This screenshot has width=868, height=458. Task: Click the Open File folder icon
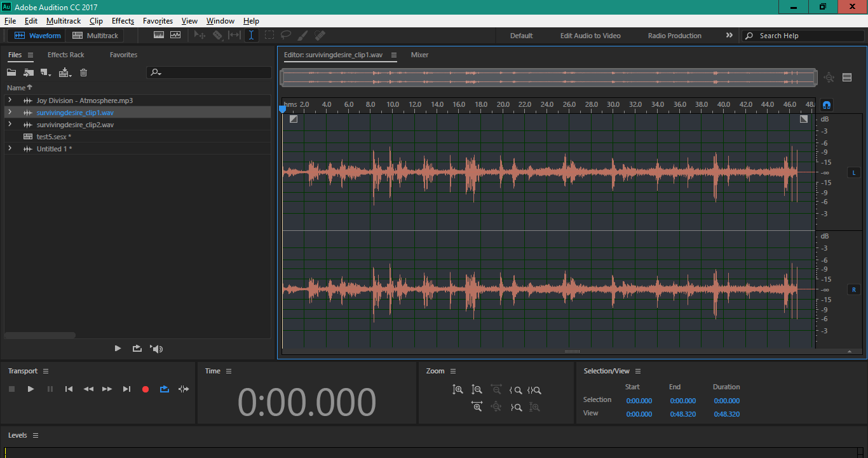tap(11, 73)
